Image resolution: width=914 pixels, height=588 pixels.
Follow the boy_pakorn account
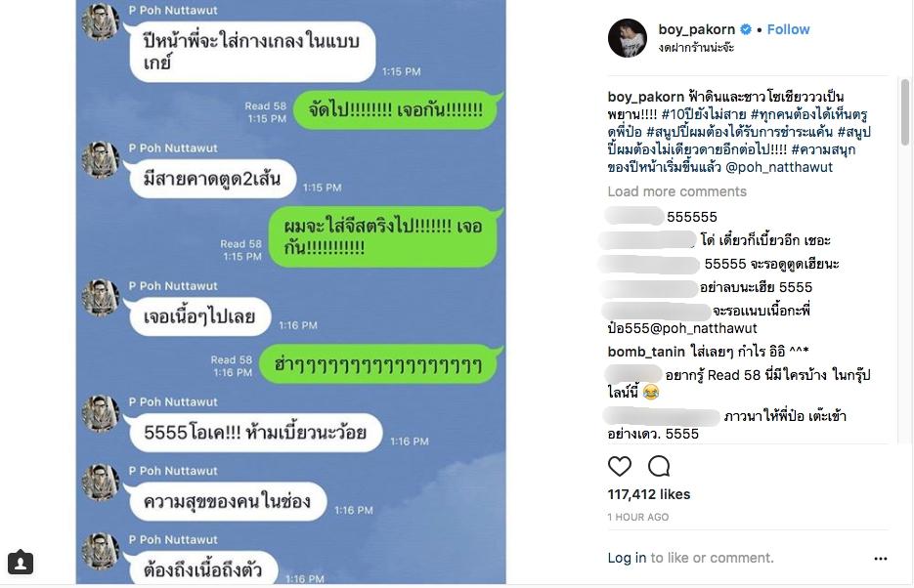[788, 29]
